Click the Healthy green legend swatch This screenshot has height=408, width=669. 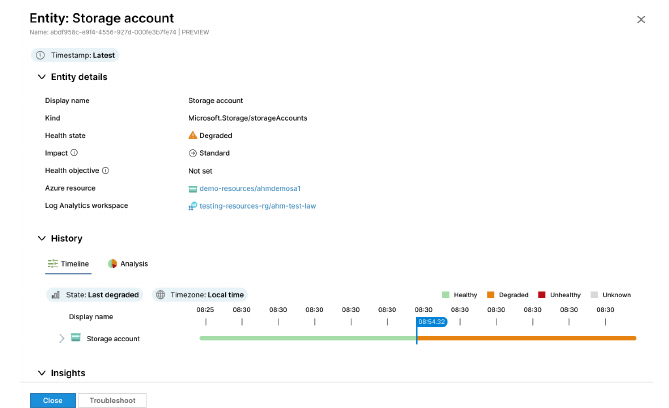pyautogui.click(x=445, y=294)
